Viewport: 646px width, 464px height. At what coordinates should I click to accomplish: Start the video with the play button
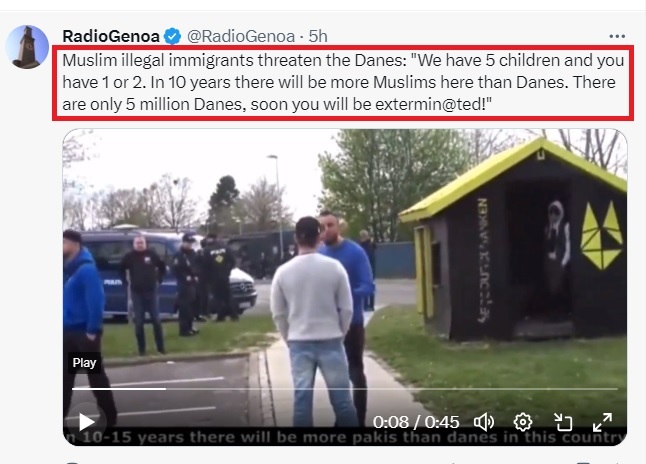click(x=86, y=422)
